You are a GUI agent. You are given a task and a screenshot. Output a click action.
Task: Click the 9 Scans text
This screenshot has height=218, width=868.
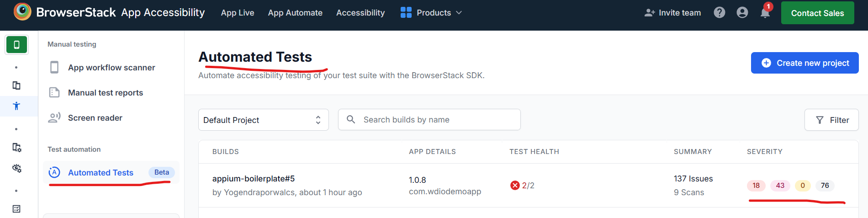(x=689, y=192)
